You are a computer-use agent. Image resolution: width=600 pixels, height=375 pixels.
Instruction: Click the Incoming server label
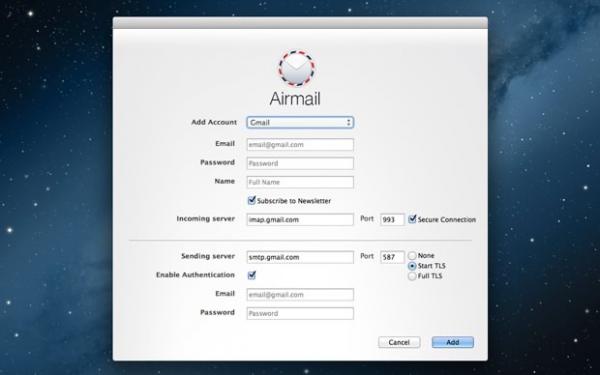tap(205, 219)
